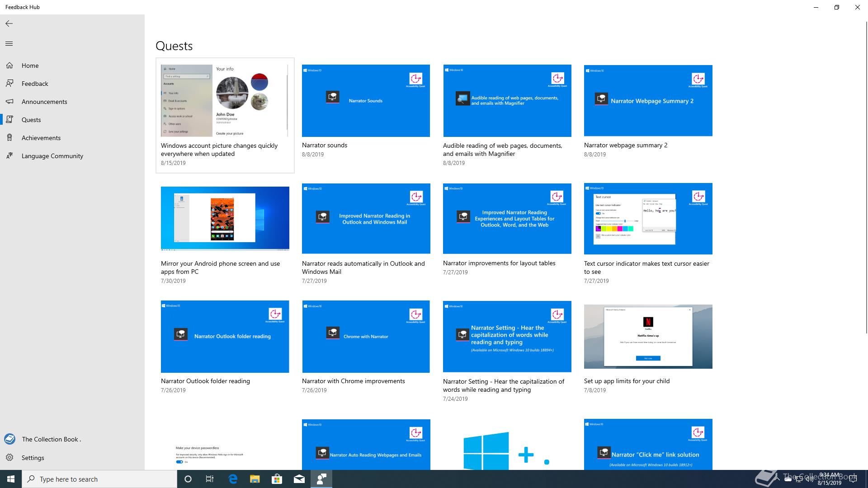The image size is (868, 488).
Task: Click the taskbar clock showing 8/15/2019
Action: [x=829, y=479]
